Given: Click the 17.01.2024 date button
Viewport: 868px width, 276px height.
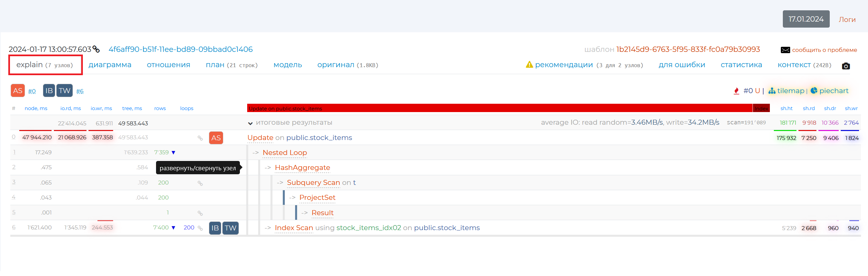Looking at the screenshot, I should [806, 19].
